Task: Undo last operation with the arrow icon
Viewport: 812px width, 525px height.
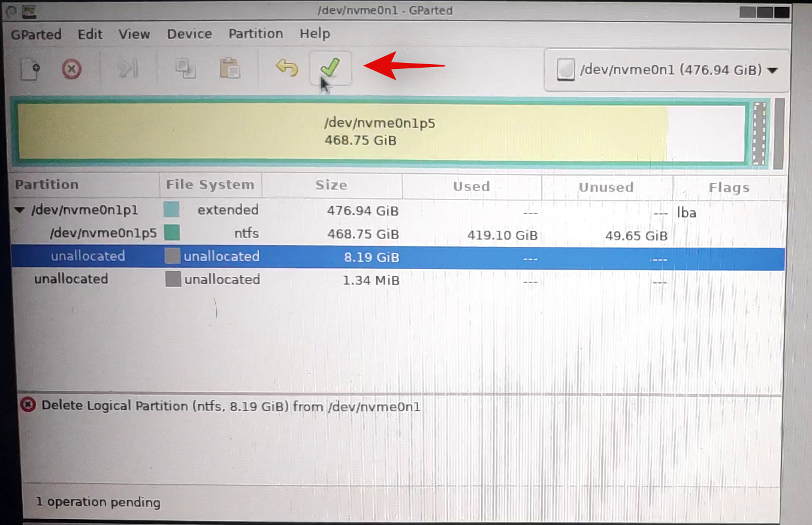Action: pyautogui.click(x=287, y=68)
